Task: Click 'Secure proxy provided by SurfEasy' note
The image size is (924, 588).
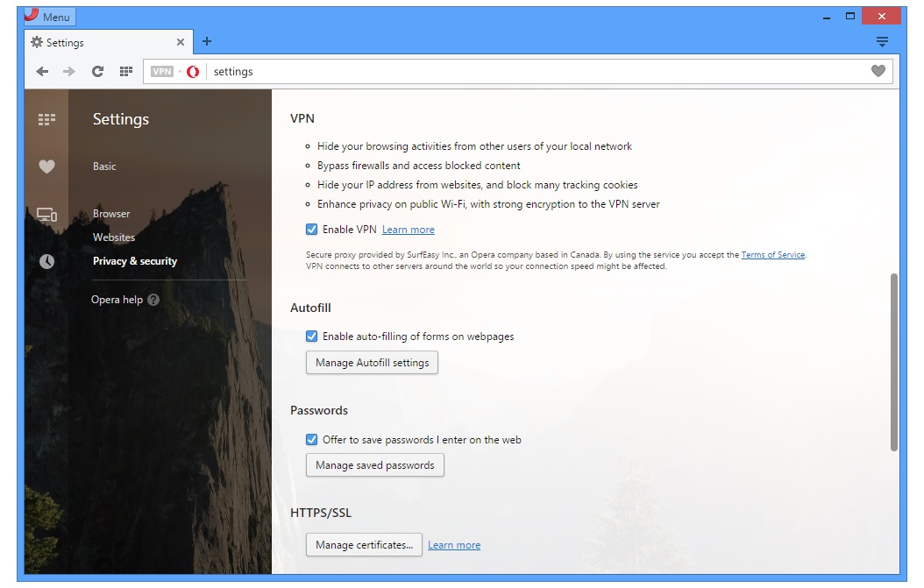Action: click(x=556, y=260)
